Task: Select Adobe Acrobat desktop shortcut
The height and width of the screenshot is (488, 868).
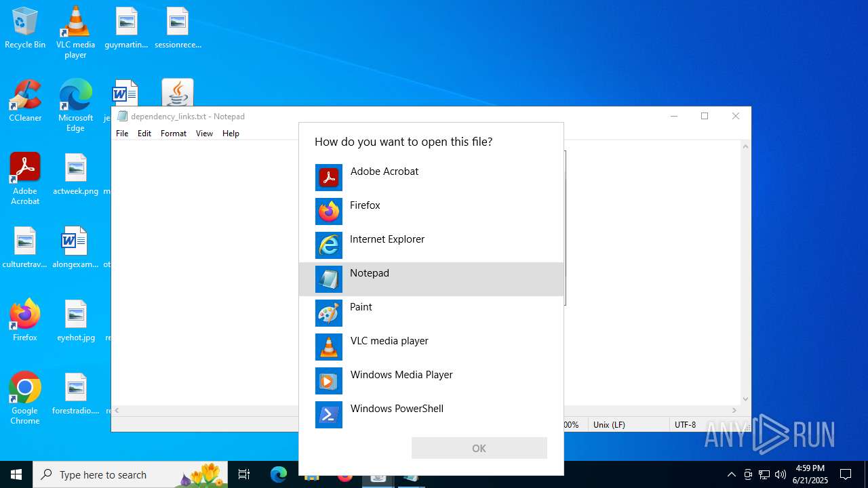Action: 25,179
